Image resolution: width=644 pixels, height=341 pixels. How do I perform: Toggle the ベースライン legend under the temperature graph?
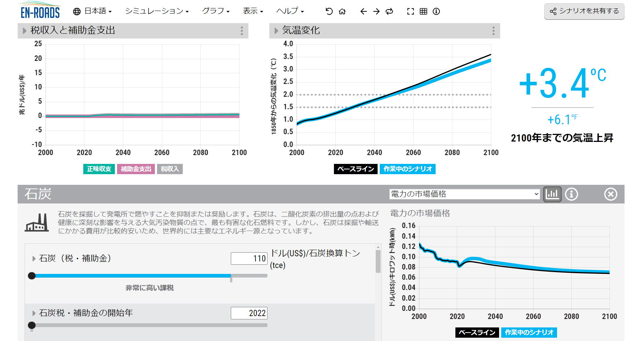[x=355, y=169]
